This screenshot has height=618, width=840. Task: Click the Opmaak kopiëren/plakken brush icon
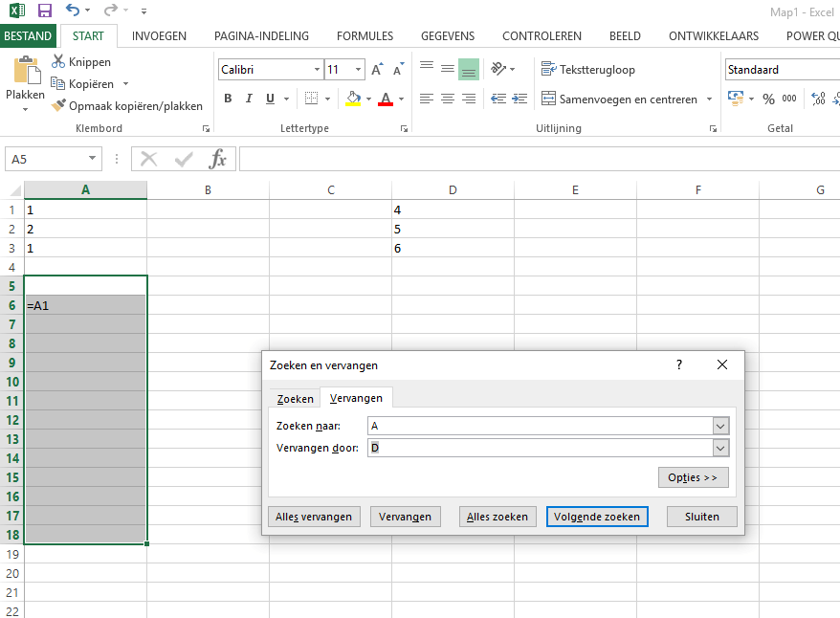tap(58, 106)
